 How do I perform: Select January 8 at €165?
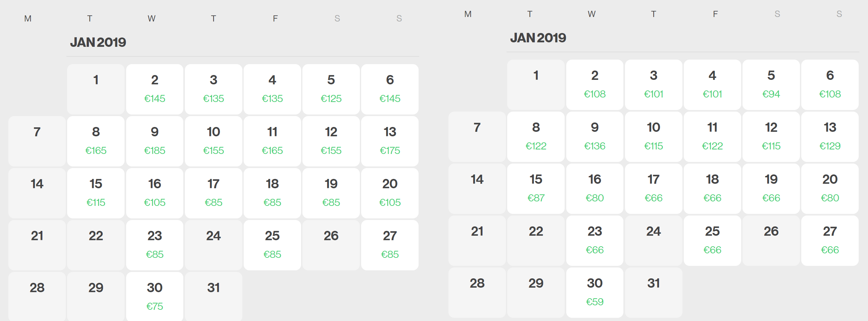[x=96, y=141]
